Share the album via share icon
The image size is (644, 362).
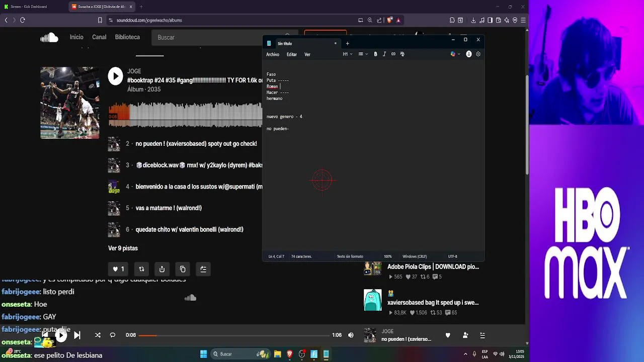(x=162, y=269)
